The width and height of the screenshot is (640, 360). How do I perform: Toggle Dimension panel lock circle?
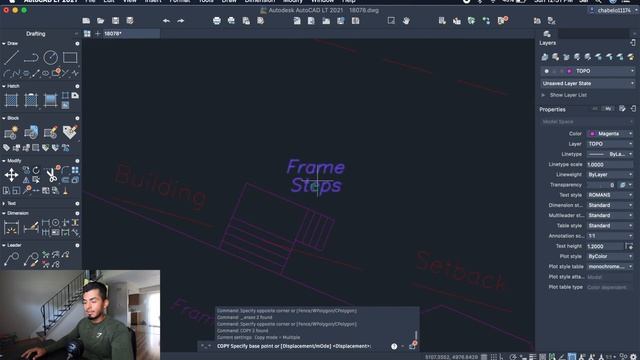[x=77, y=213]
